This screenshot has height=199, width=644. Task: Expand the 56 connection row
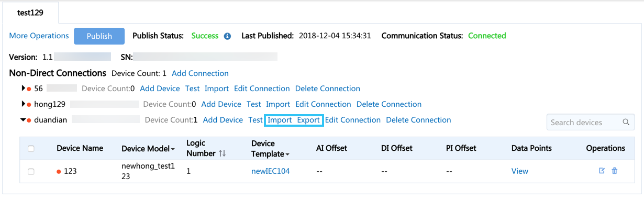pos(23,89)
